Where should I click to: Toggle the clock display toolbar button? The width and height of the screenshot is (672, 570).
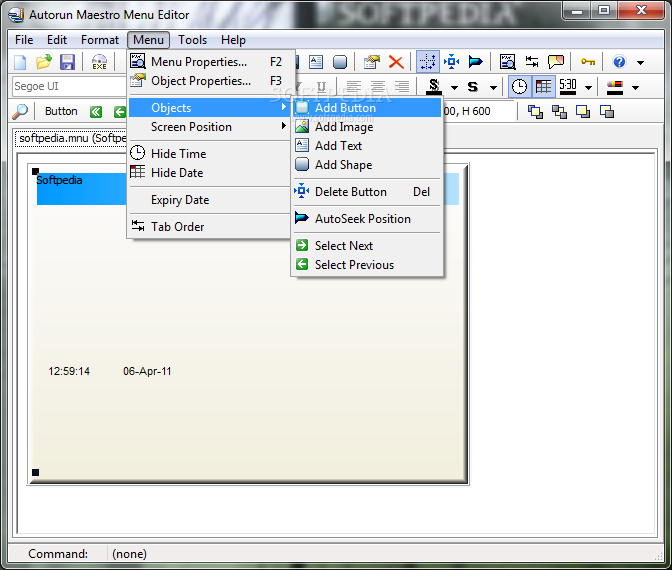point(519,87)
